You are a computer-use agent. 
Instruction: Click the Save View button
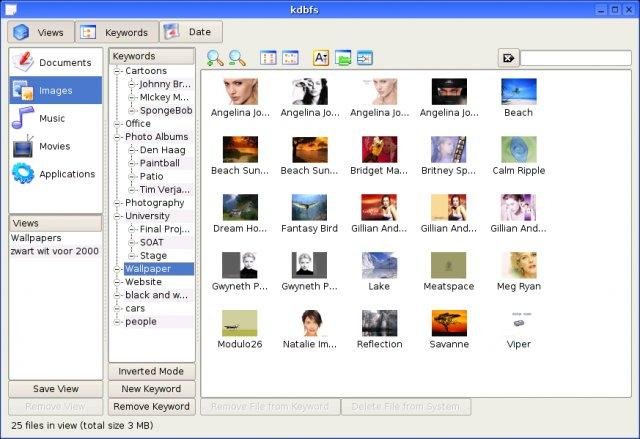(x=56, y=389)
